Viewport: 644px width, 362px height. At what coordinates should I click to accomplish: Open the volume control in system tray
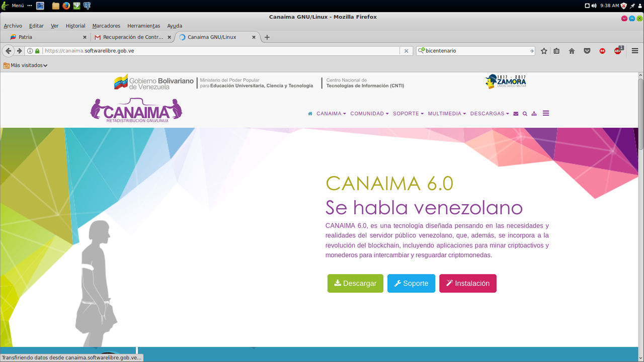tap(594, 6)
